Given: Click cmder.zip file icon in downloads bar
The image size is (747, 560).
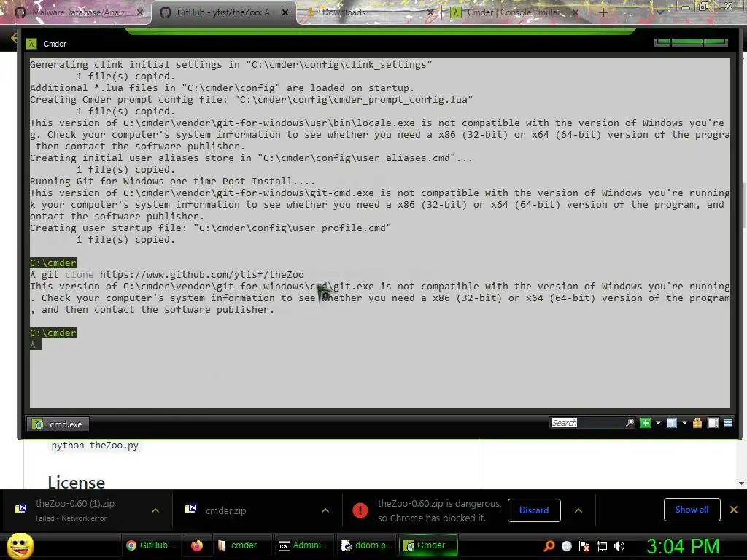Looking at the screenshot, I should pyautogui.click(x=190, y=509).
